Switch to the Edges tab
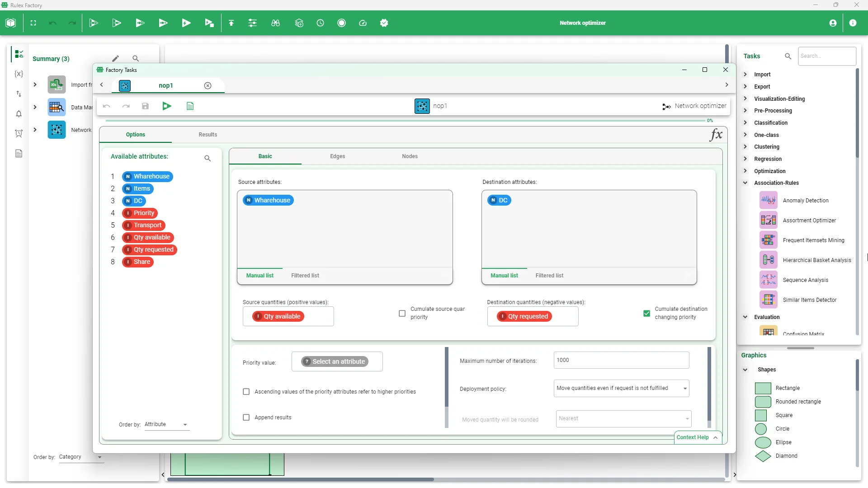This screenshot has width=868, height=488. pos(337,156)
